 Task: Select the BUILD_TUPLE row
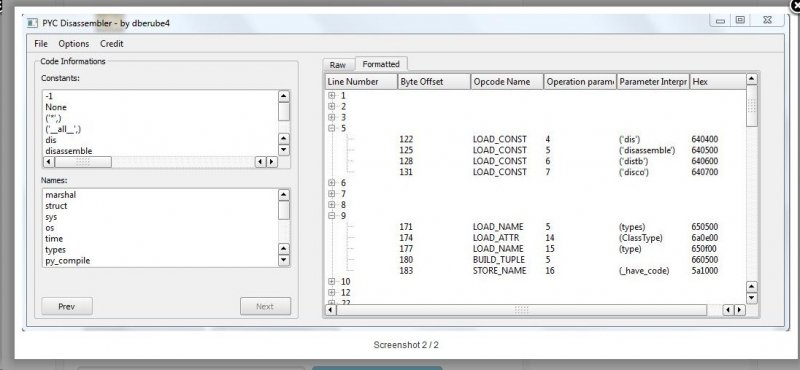pos(536,259)
